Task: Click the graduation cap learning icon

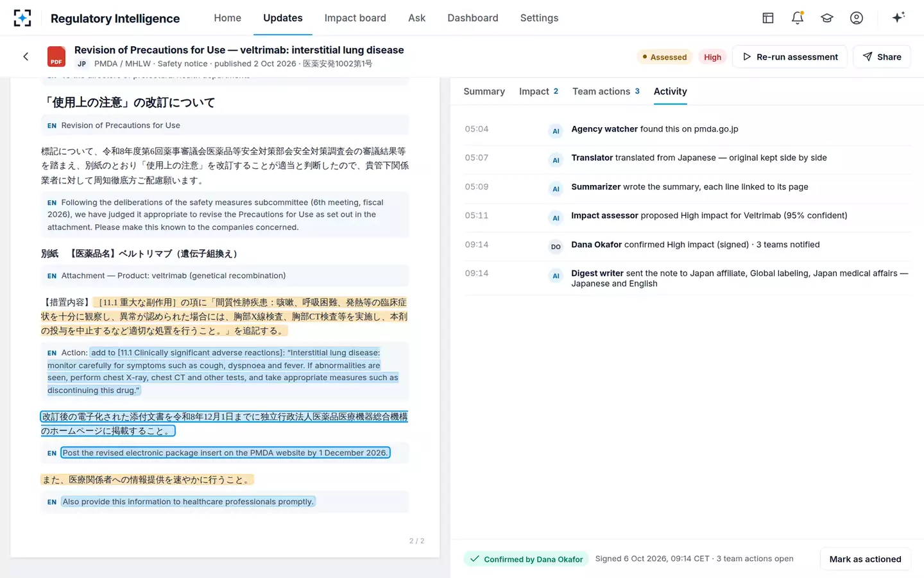Action: click(x=827, y=18)
